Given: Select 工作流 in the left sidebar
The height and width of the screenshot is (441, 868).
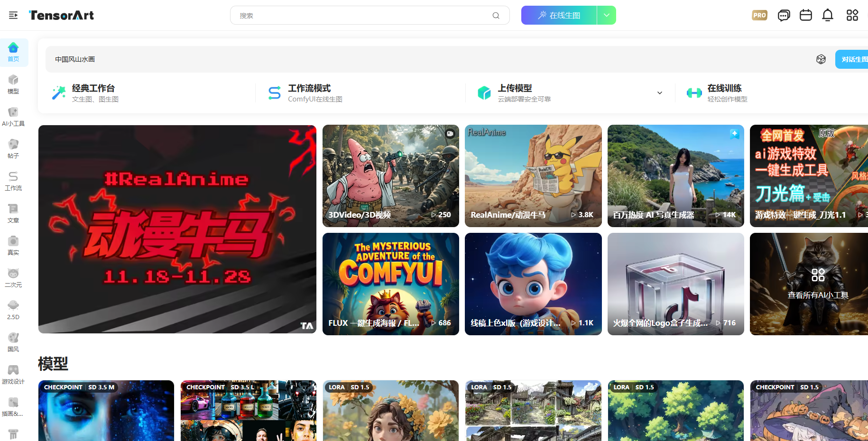Looking at the screenshot, I should coord(13,181).
